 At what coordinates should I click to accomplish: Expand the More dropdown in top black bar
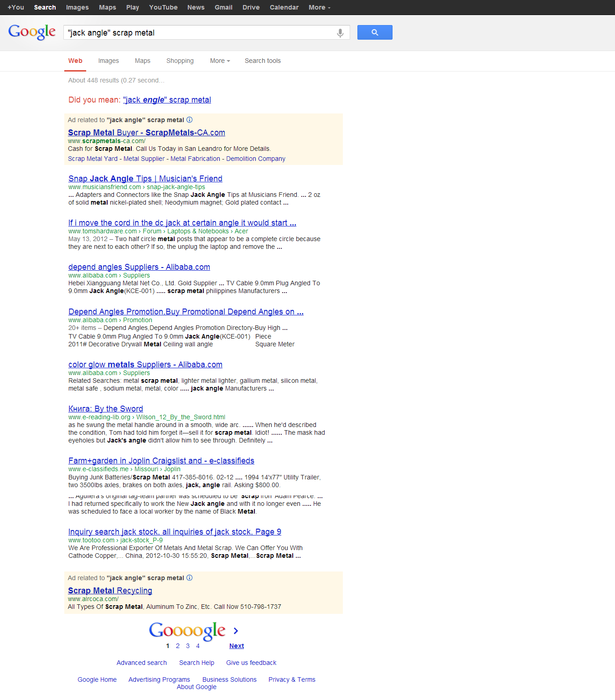319,7
